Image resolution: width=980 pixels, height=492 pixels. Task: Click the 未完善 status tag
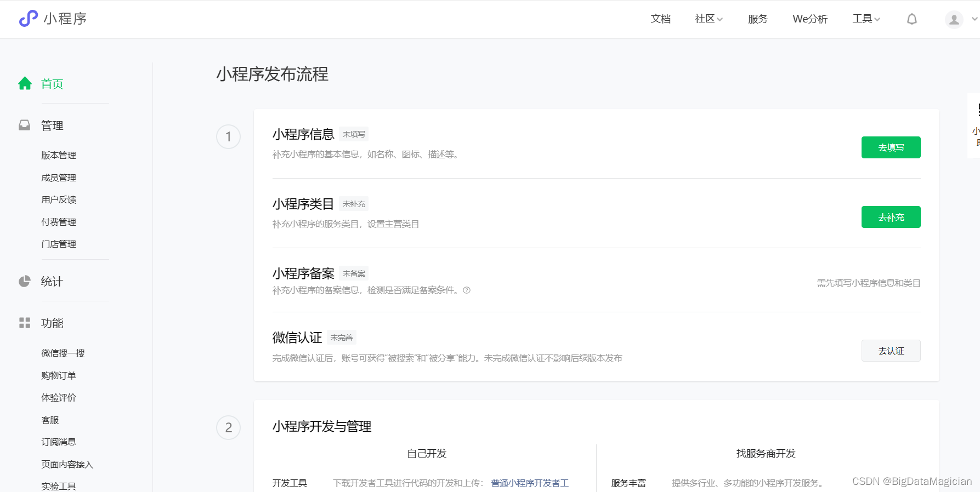tap(342, 337)
